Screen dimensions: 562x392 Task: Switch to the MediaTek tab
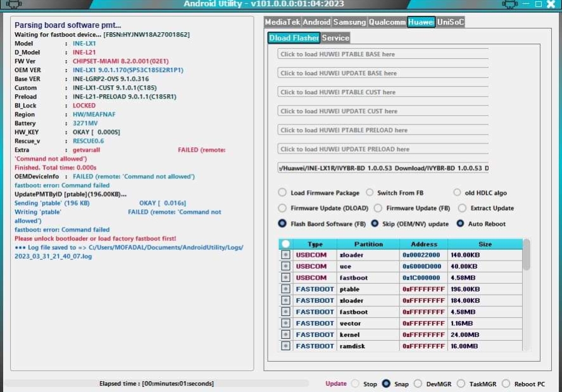[282, 22]
